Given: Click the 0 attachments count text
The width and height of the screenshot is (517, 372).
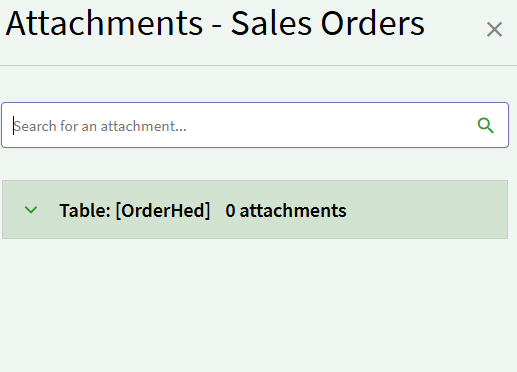Looking at the screenshot, I should pos(286,210).
